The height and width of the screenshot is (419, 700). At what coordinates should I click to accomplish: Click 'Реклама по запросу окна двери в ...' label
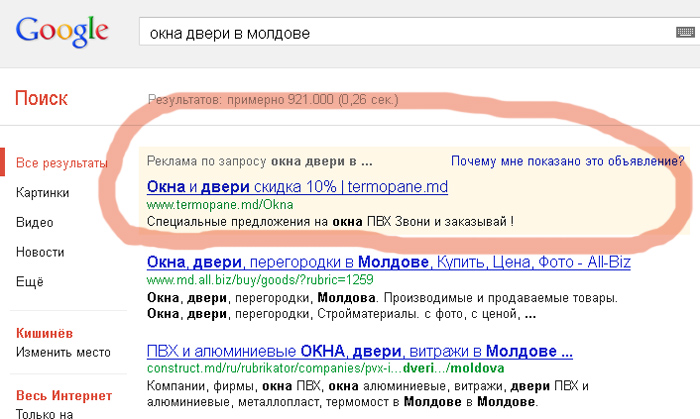pyautogui.click(x=259, y=161)
